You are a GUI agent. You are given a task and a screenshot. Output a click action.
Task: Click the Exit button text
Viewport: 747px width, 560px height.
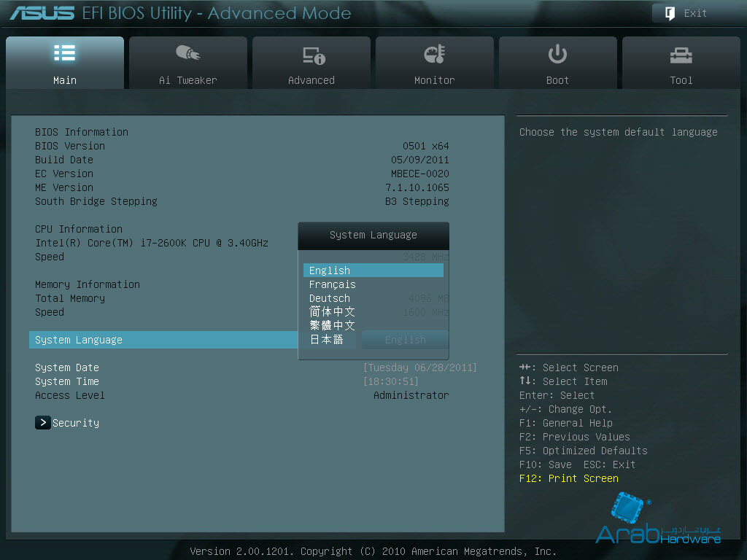(695, 13)
